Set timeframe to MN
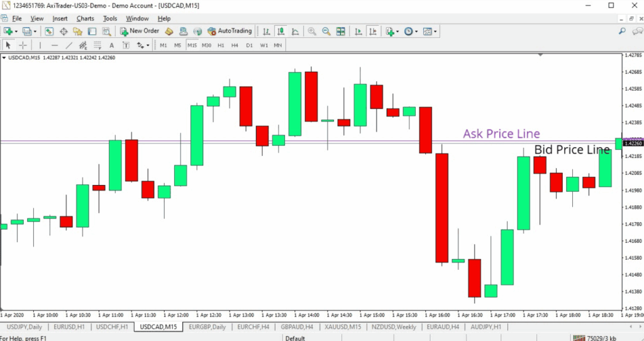The width and height of the screenshot is (644, 341). [278, 45]
